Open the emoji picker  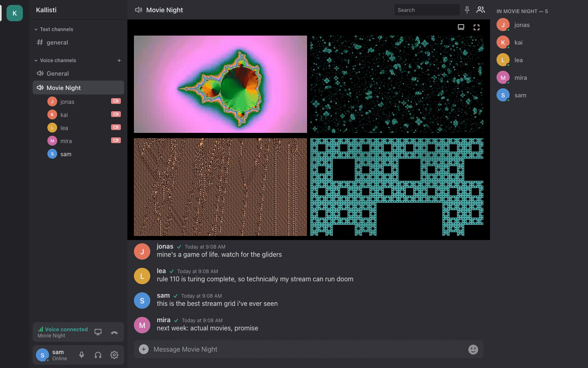click(x=473, y=349)
